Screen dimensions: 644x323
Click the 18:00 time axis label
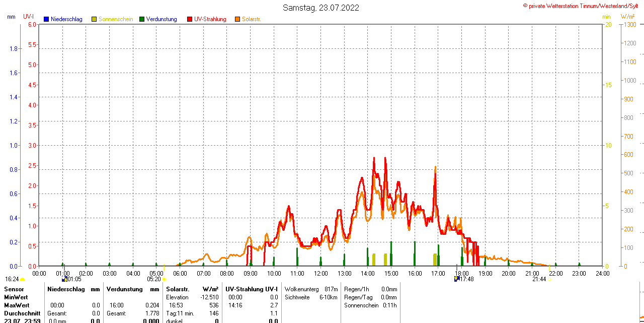(462, 273)
